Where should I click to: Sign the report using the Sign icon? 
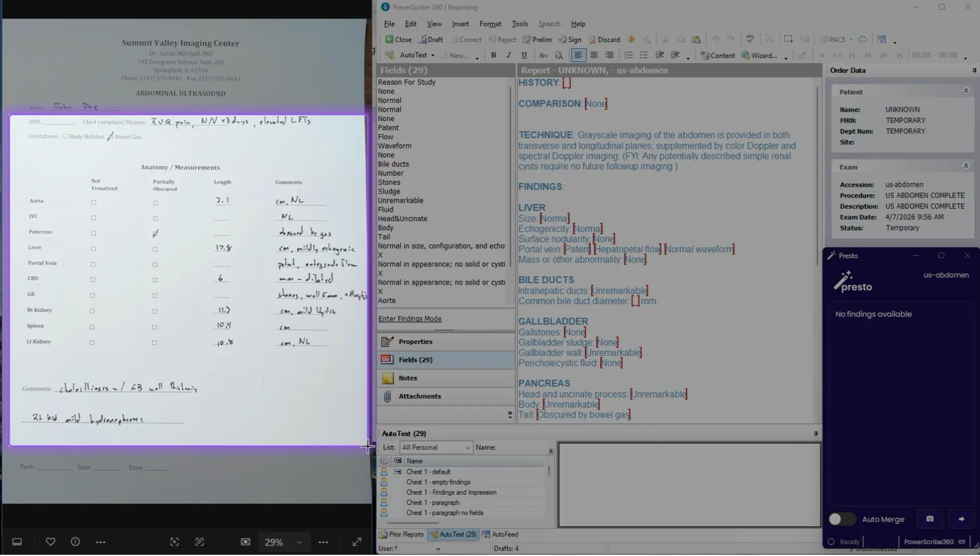(570, 39)
